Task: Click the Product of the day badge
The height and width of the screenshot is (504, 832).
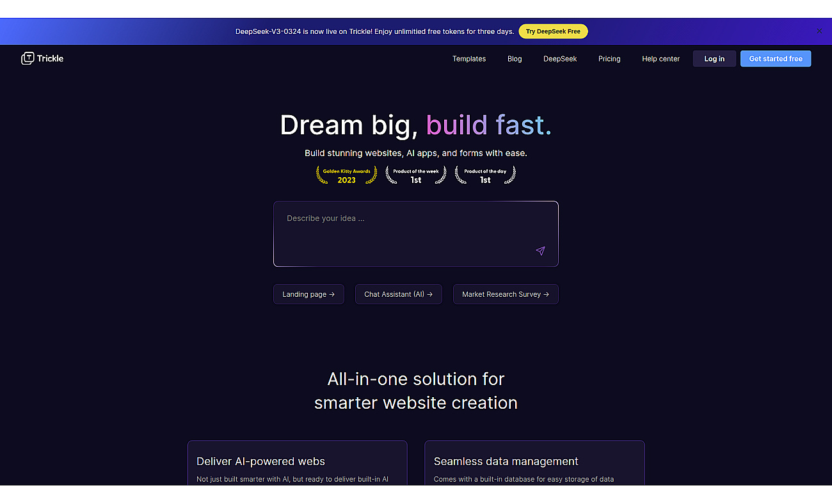Action: coord(485,175)
